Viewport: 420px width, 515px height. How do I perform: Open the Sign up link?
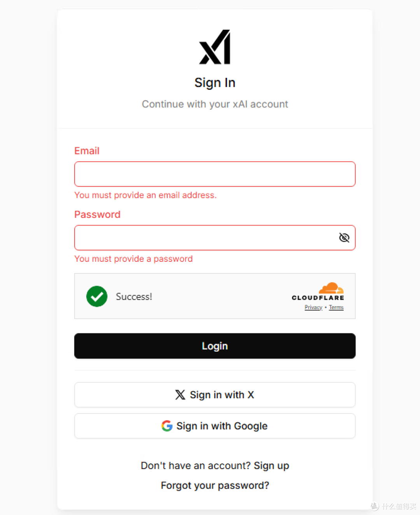tap(271, 466)
